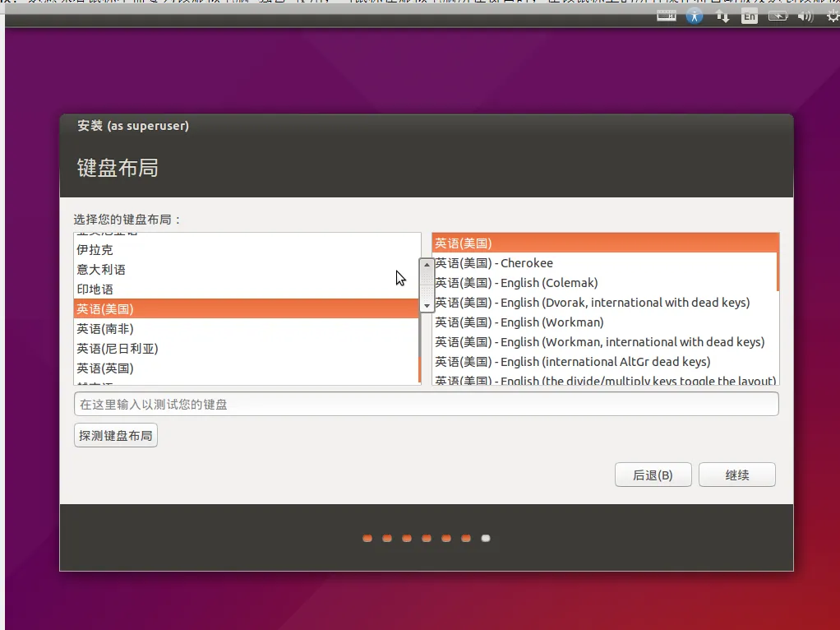Click the 后退(B) back button
Image resolution: width=840 pixels, height=630 pixels.
coord(653,475)
